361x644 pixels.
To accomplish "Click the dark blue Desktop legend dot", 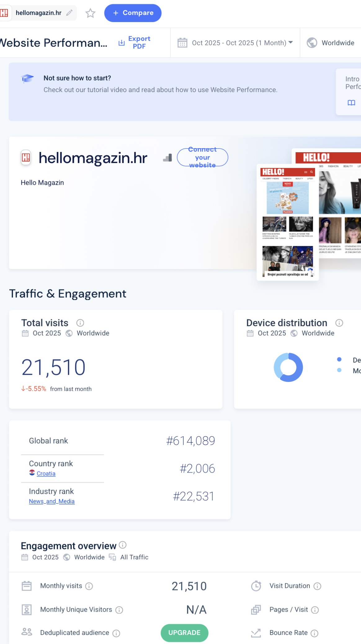I will tap(339, 359).
